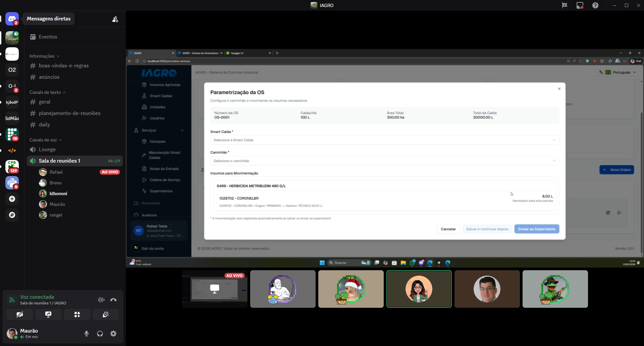Screen dimensions: 644x346
Task: Open the noise suppression waveform icon
Action: pyautogui.click(x=101, y=300)
